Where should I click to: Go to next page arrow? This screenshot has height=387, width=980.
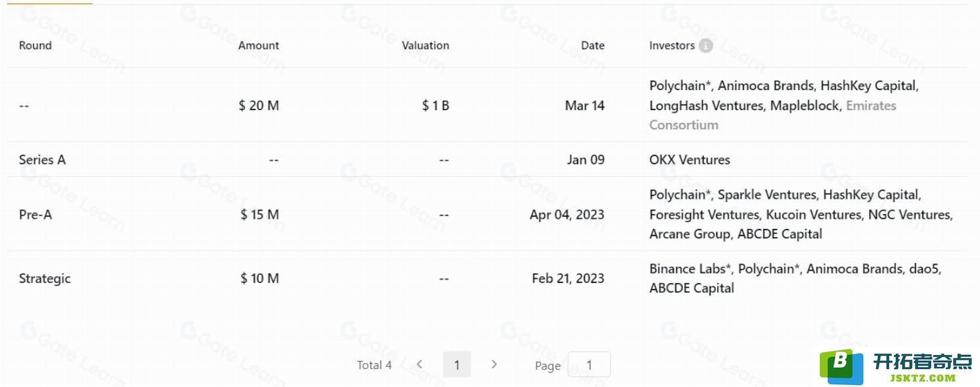(x=494, y=364)
